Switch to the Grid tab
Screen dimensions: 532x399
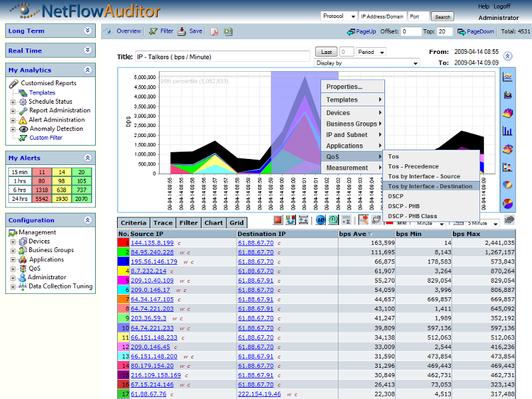click(x=237, y=223)
